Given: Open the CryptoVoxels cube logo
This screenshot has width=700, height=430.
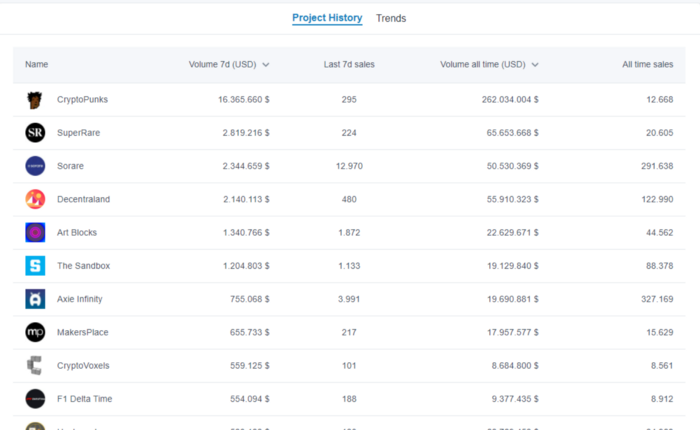Looking at the screenshot, I should 35,365.
